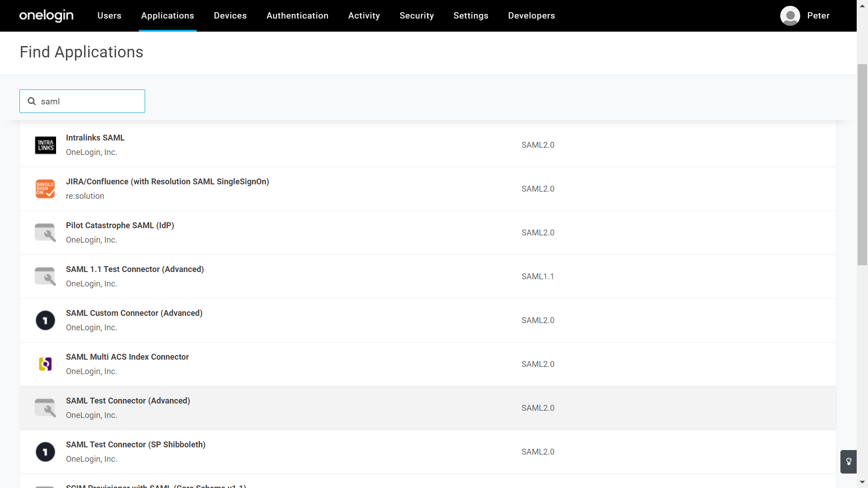
Task: Click the search magnifier icon
Action: pyautogui.click(x=32, y=101)
